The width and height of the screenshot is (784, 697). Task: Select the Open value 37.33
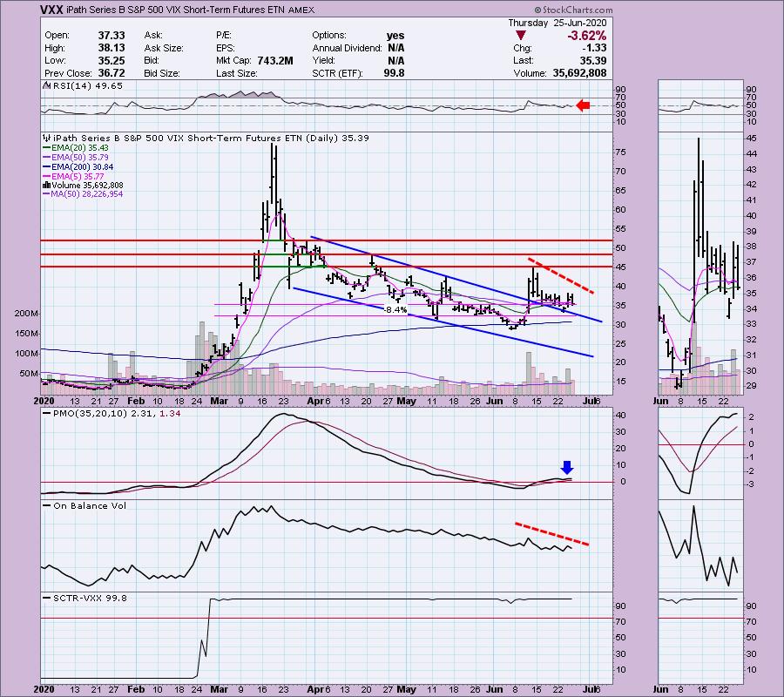click(x=112, y=36)
